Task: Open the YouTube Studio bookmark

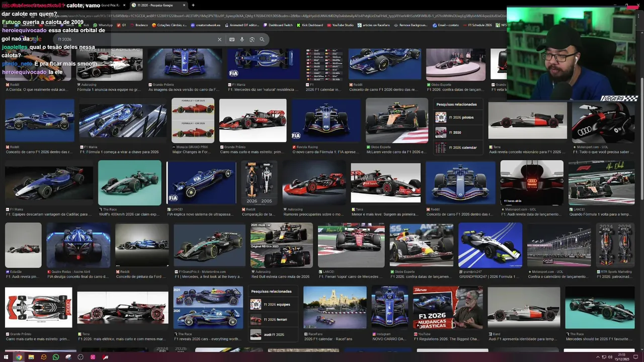Action: (x=341, y=25)
